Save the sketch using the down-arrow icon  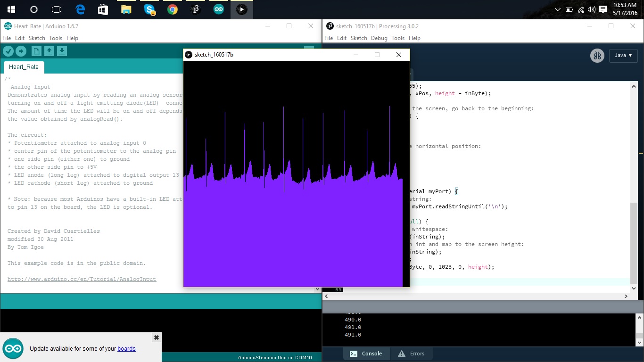(62, 51)
